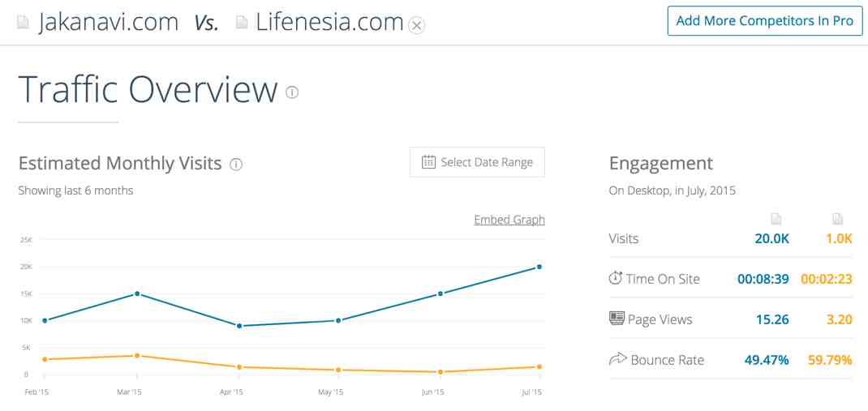
Task: Click the blue site icon above Engagement column
Action: coord(776,220)
